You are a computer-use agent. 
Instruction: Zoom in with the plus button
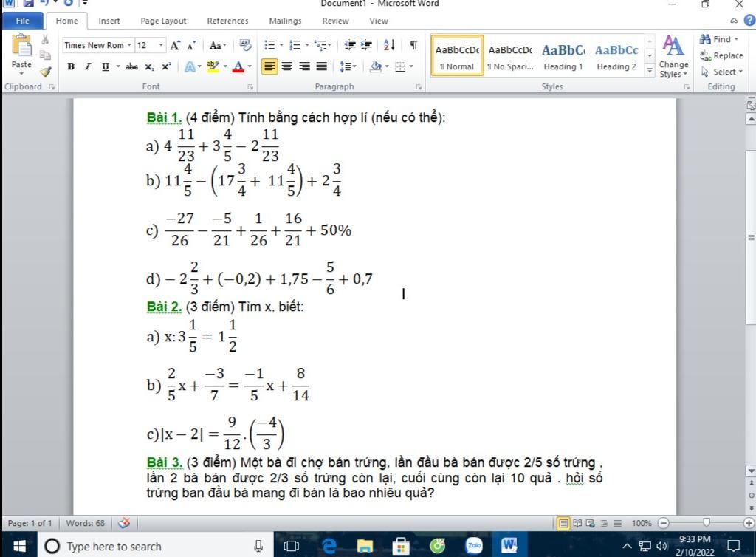[749, 523]
